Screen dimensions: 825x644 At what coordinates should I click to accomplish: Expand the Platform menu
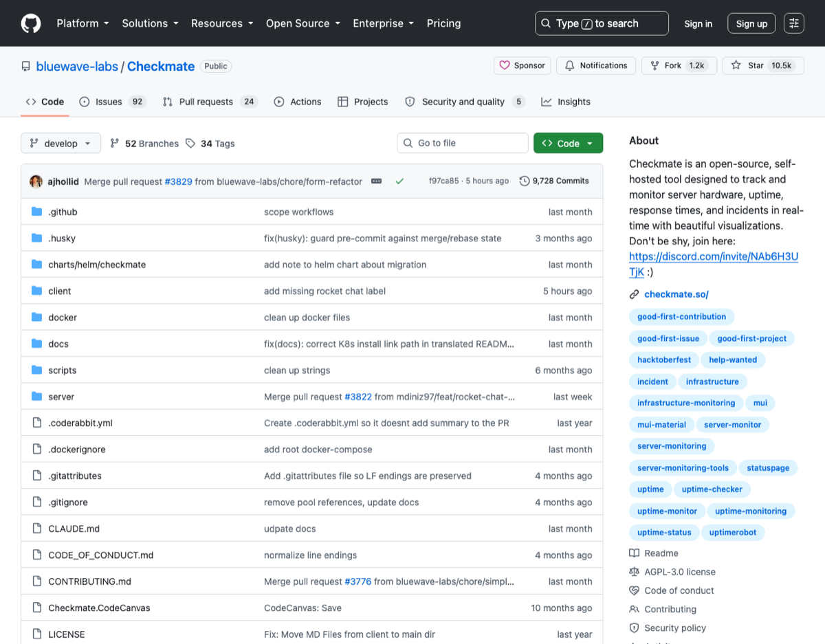click(x=82, y=23)
